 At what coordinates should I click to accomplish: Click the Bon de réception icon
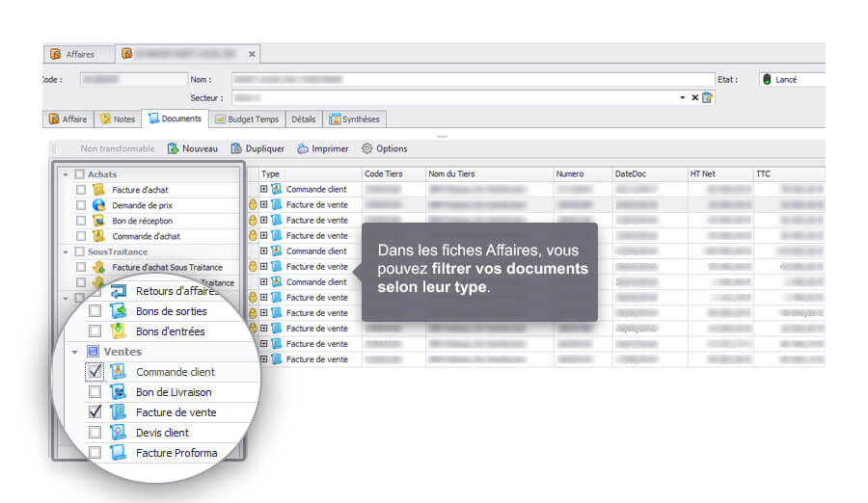(98, 221)
